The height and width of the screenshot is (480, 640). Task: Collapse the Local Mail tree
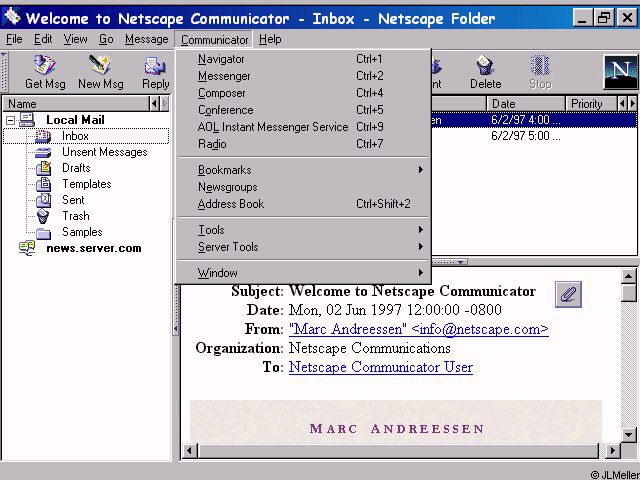pos(11,120)
